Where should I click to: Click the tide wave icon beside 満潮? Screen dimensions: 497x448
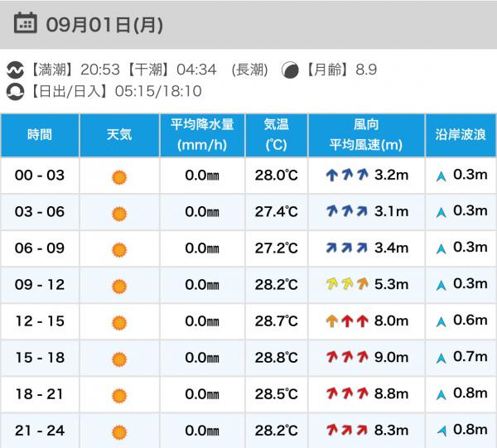[x=15, y=70]
